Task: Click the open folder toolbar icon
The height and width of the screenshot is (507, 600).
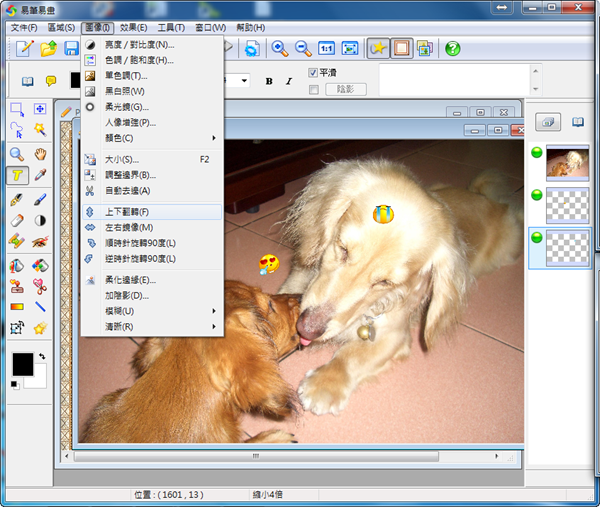Action: pos(49,49)
